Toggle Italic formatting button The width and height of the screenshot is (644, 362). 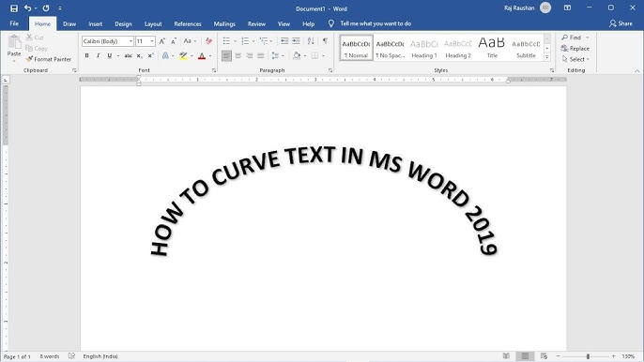point(98,55)
